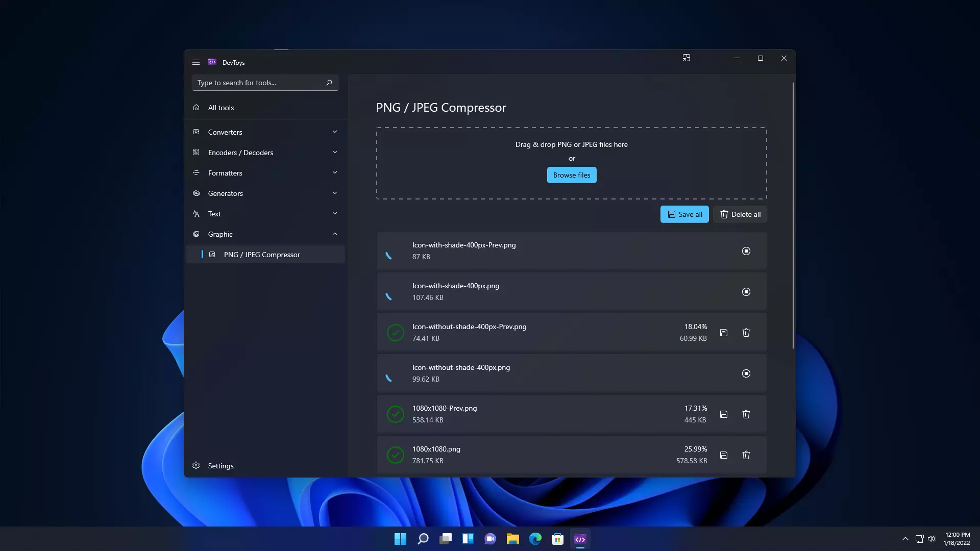
Task: Click the save icon for 1080x1080.png
Action: pyautogui.click(x=724, y=455)
